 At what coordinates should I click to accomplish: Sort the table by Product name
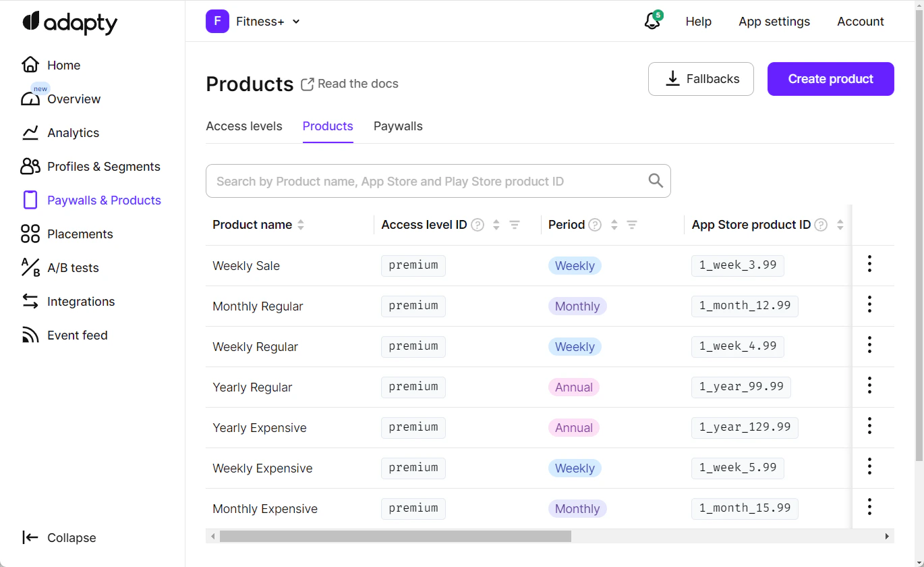tap(301, 225)
